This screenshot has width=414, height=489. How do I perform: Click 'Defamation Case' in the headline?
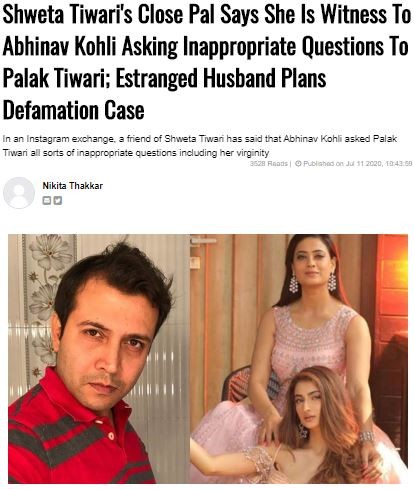74,110
